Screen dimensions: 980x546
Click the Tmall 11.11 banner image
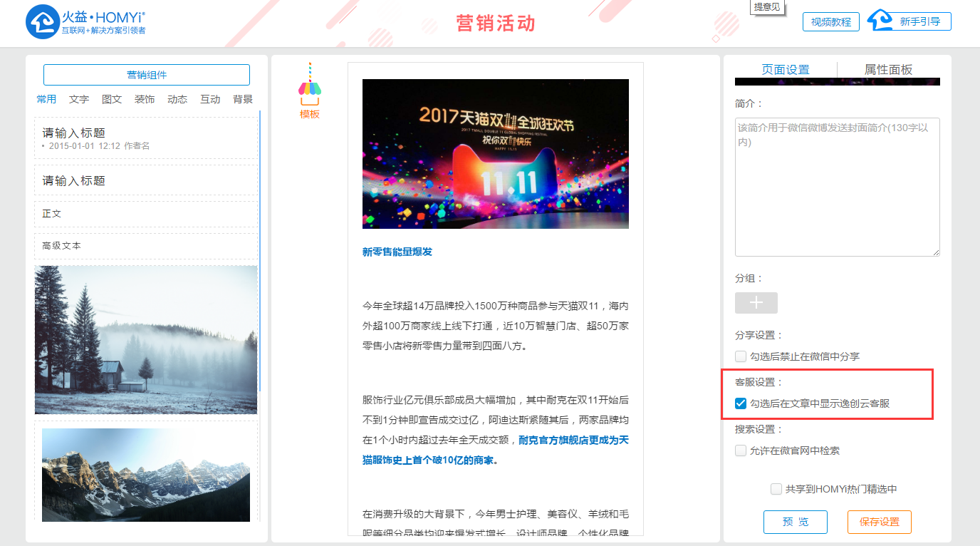coord(495,154)
